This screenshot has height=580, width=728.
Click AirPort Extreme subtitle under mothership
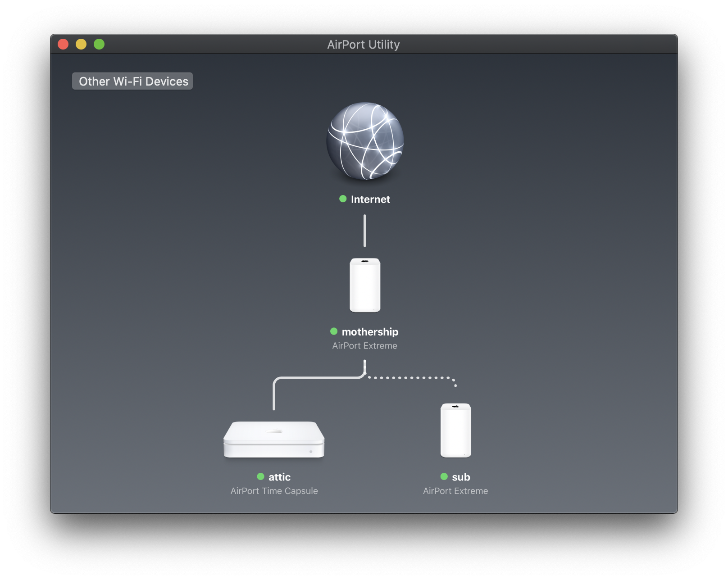coord(365,346)
